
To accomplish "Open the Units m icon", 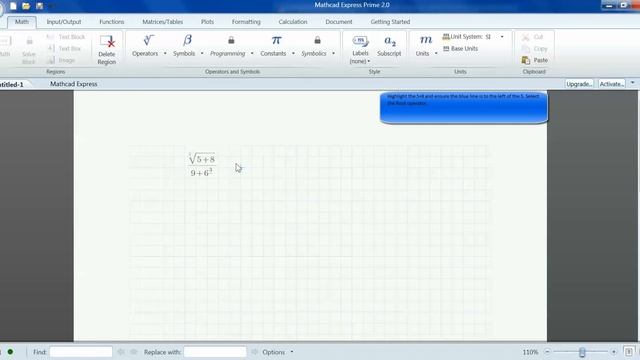I will click(426, 40).
